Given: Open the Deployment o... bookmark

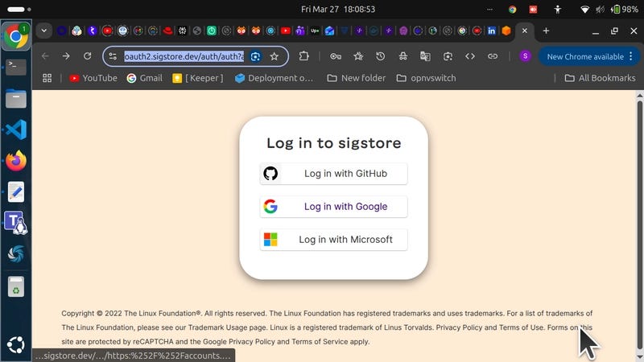Looking at the screenshot, I should click(275, 78).
